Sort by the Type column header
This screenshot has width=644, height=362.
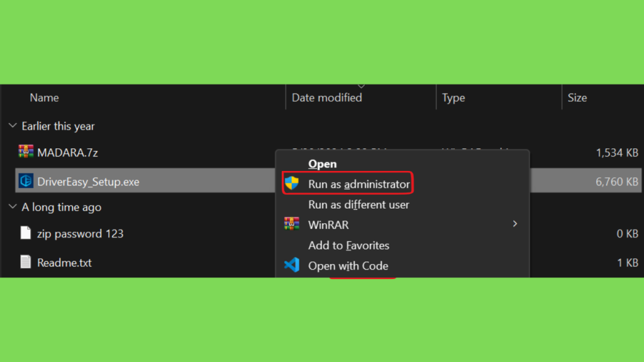tap(453, 97)
